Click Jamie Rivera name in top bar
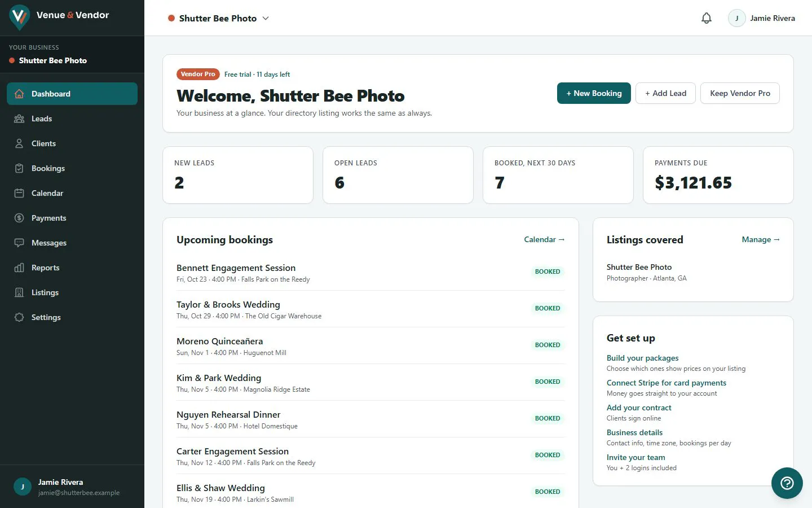Viewport: 812px width, 508px height. click(x=773, y=18)
